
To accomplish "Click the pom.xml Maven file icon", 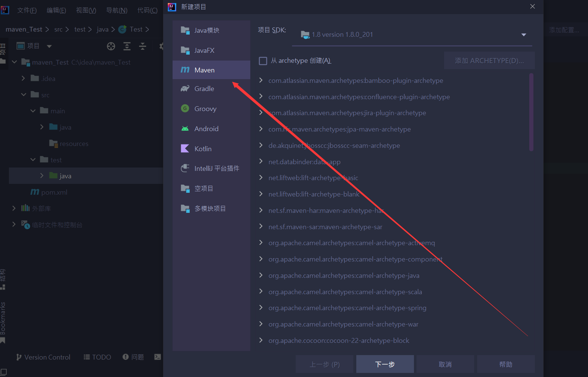I will 35,192.
